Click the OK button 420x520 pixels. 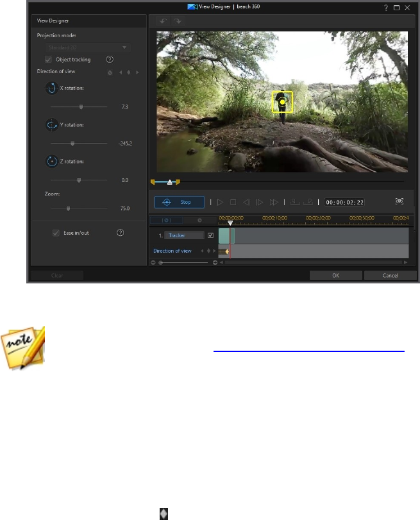click(x=336, y=276)
